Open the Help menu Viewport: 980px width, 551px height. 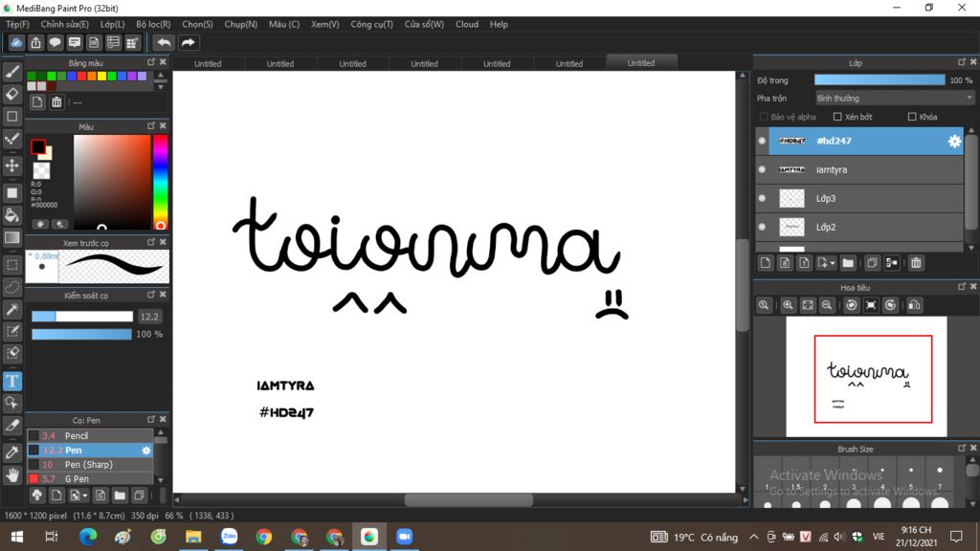pos(499,24)
